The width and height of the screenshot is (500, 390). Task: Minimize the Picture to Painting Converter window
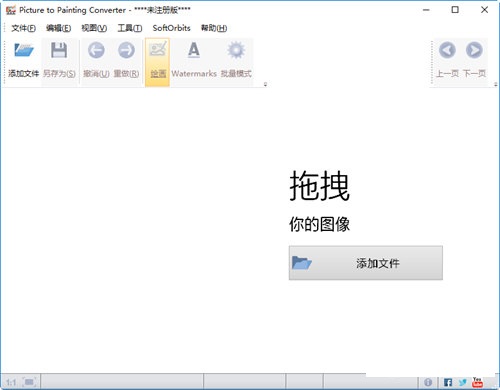[426, 10]
